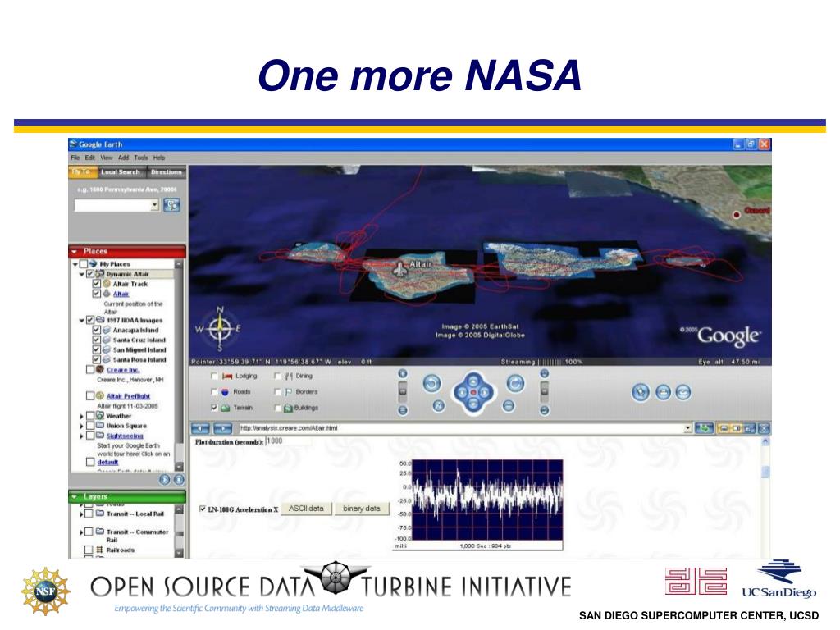Click the Altair Preflight link
Screen dimensions: 840x630
click(x=128, y=396)
